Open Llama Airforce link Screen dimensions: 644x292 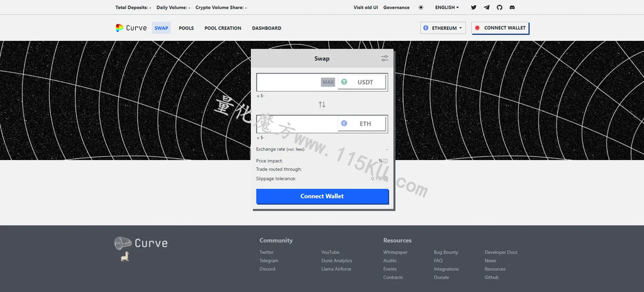pyautogui.click(x=336, y=269)
